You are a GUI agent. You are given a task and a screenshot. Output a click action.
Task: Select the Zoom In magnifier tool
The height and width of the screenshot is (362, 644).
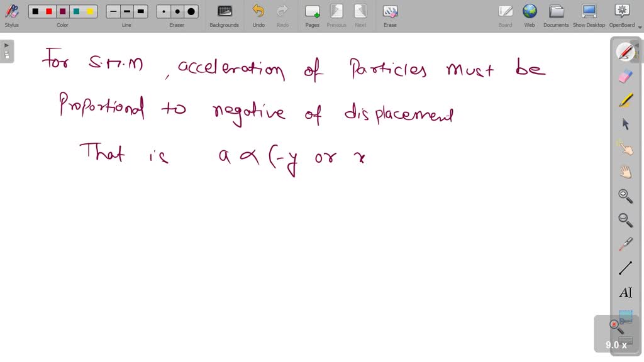(625, 195)
